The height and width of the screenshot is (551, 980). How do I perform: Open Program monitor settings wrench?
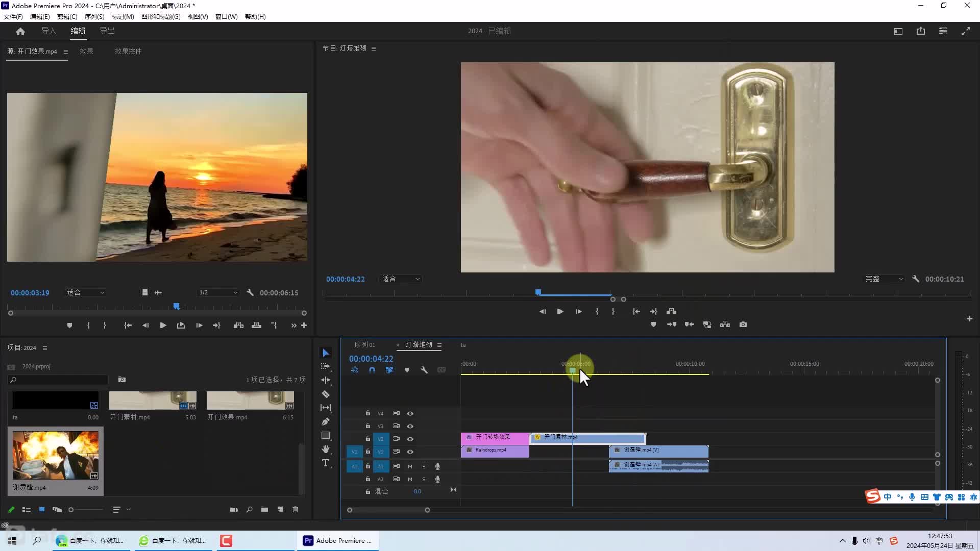coord(916,279)
